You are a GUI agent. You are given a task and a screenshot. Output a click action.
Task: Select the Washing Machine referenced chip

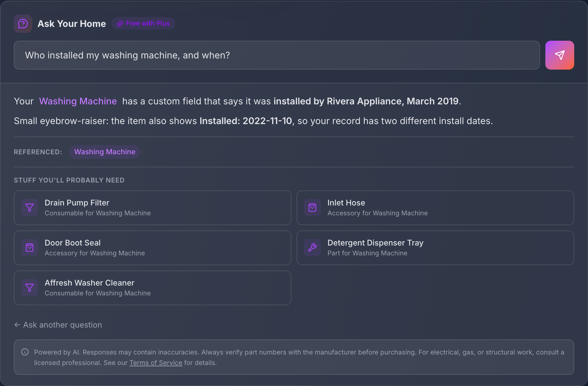[x=105, y=152]
